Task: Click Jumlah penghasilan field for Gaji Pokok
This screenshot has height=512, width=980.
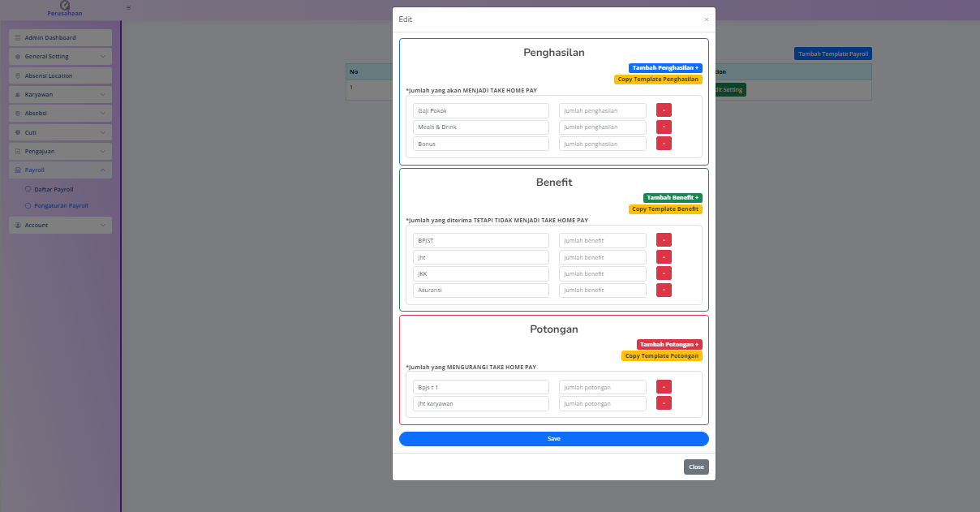Action: [602, 110]
